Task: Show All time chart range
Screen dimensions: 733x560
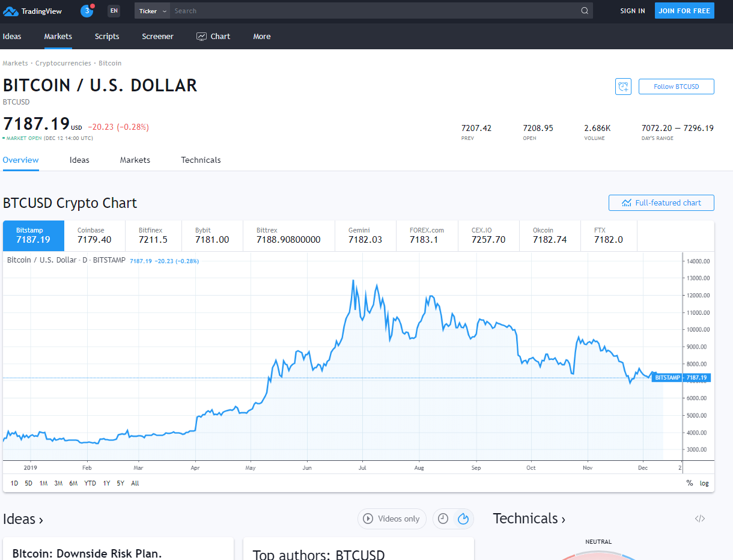Action: coord(135,483)
